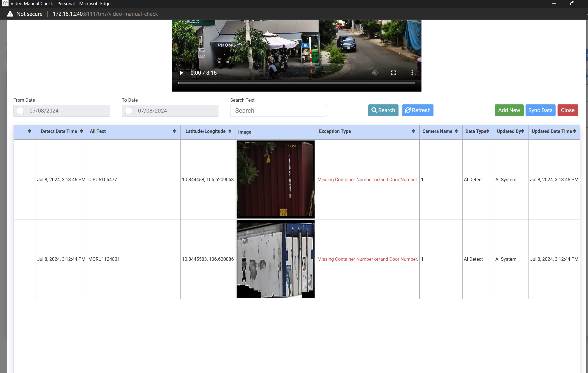Click the blue Search button

[383, 110]
